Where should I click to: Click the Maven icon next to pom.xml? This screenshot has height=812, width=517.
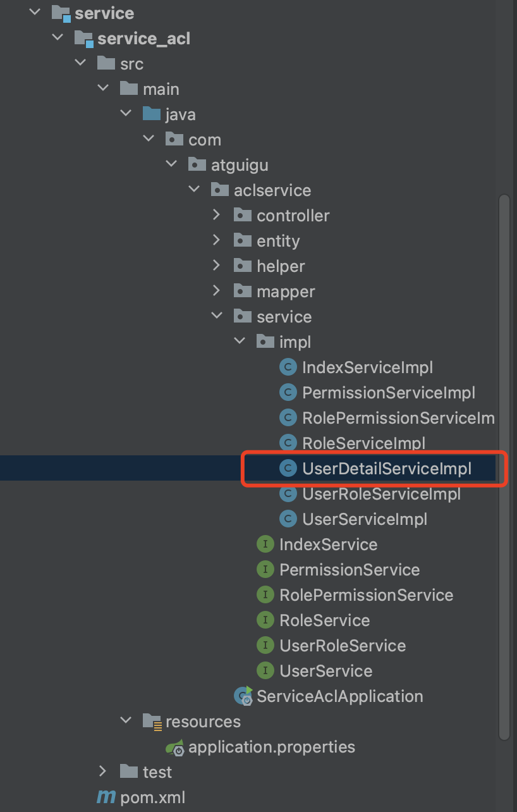pyautogui.click(x=106, y=797)
